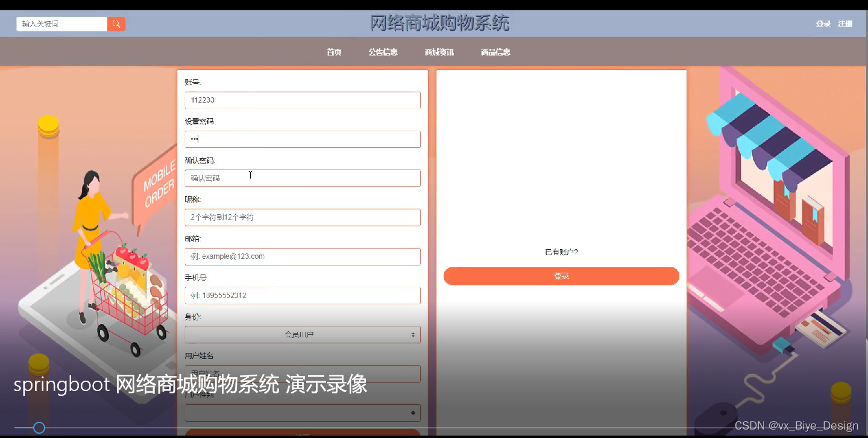Click the account field containing 112233

click(303, 100)
